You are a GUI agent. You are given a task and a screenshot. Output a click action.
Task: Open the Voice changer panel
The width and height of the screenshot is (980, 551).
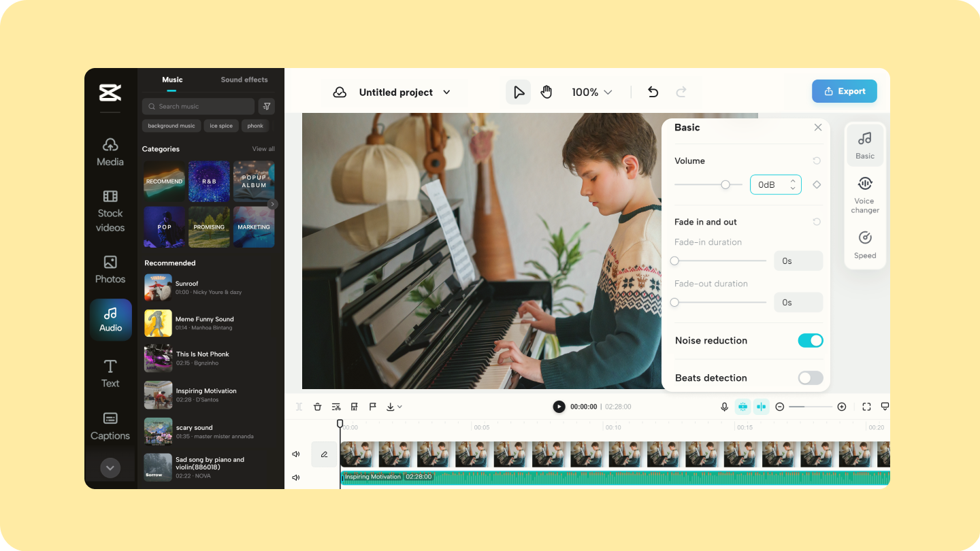point(865,195)
